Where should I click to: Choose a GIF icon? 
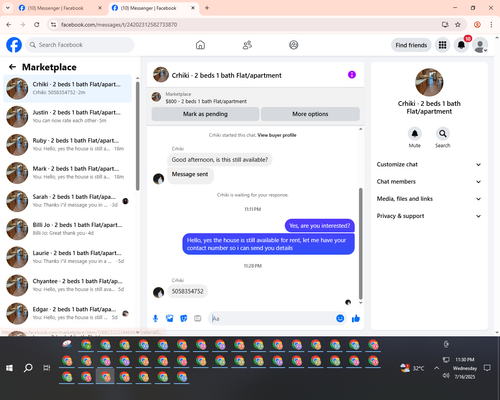198,318
